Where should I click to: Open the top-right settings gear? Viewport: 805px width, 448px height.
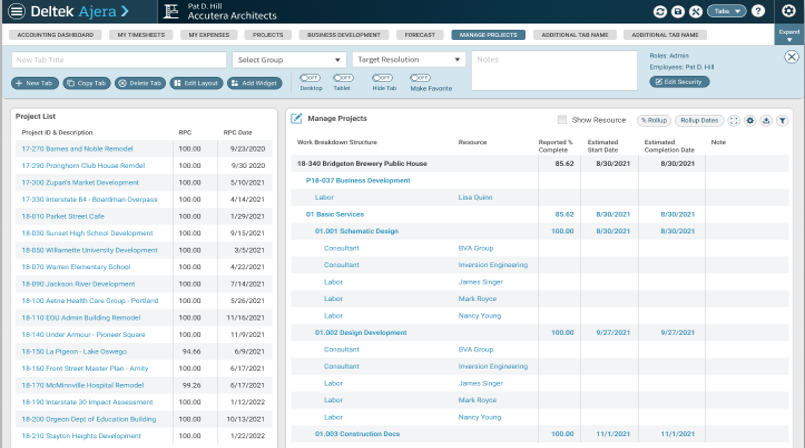pos(788,11)
